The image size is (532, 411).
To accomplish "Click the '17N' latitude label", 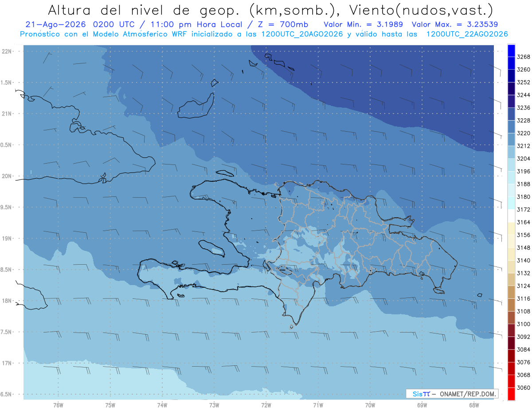I will coord(7,363).
